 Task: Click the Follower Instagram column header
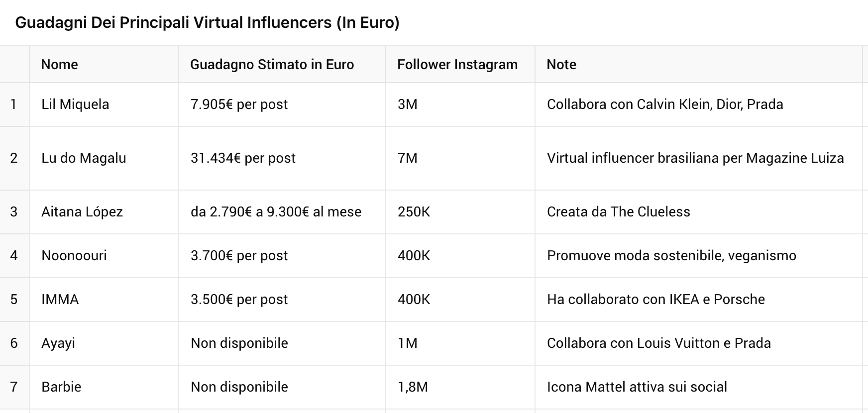(457, 65)
